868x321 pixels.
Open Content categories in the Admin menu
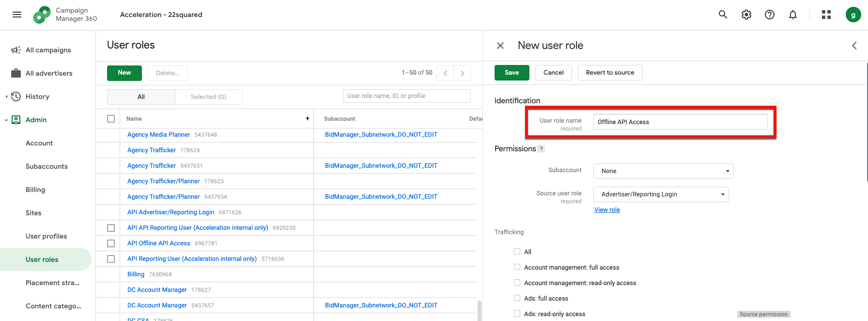click(53, 306)
